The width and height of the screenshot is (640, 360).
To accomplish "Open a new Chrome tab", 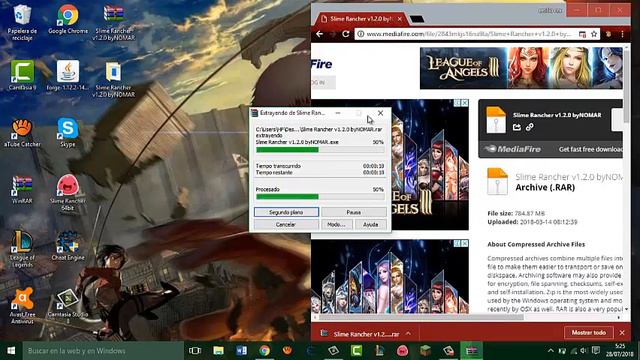I will pos(416,19).
